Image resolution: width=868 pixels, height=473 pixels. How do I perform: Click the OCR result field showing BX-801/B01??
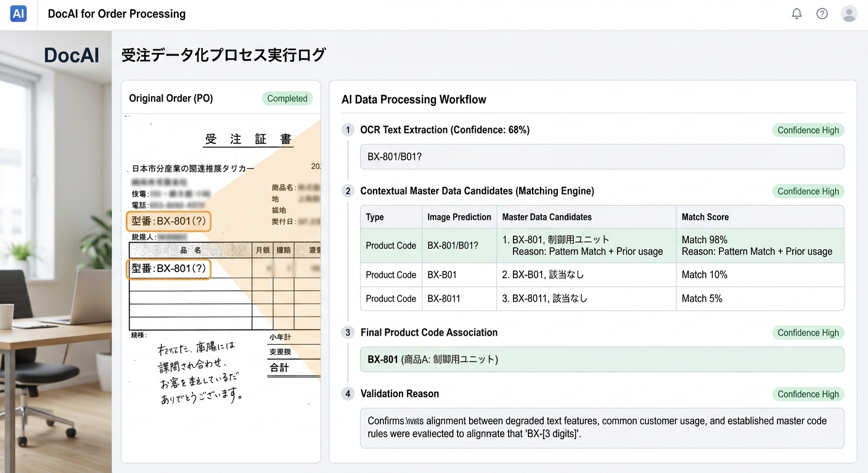[602, 156]
